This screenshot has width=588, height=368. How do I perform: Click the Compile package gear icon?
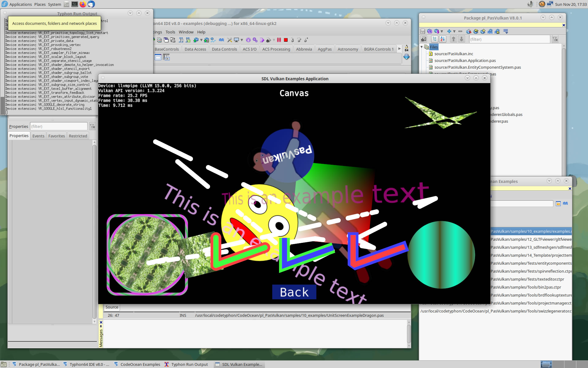tap(430, 31)
